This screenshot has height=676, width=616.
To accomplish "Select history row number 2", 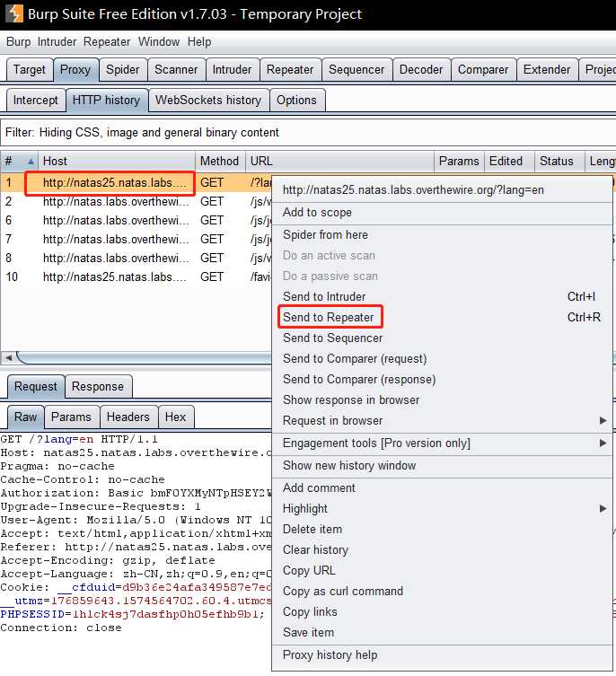I will [136, 202].
